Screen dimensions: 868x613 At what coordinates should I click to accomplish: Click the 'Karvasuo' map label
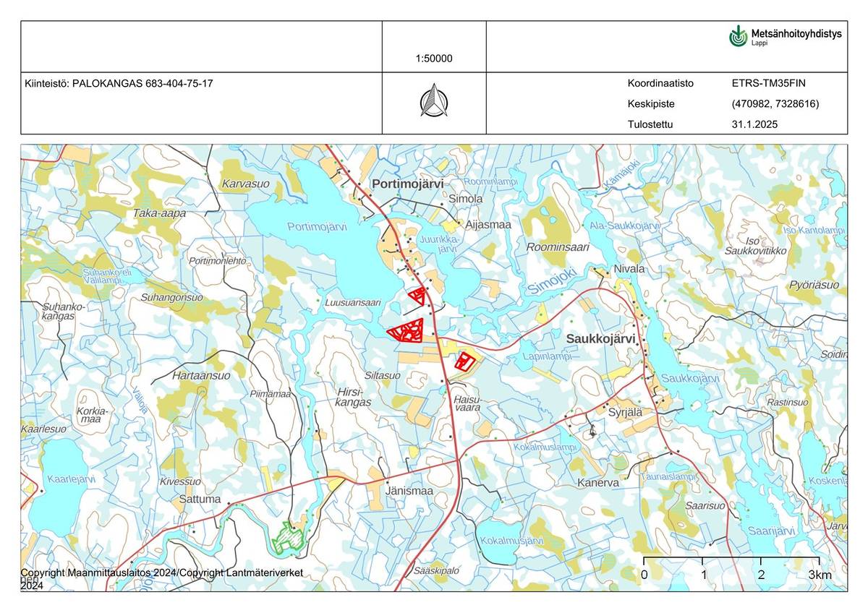245,184
